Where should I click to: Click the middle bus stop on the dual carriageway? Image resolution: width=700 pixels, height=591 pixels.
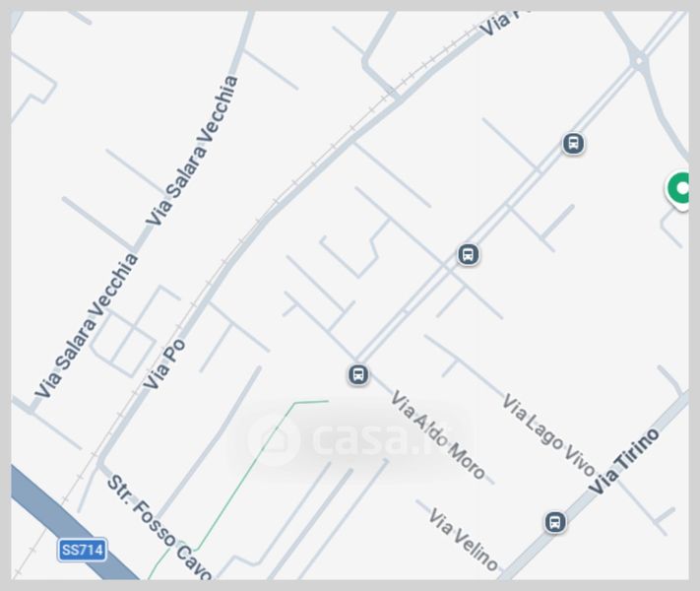(468, 255)
